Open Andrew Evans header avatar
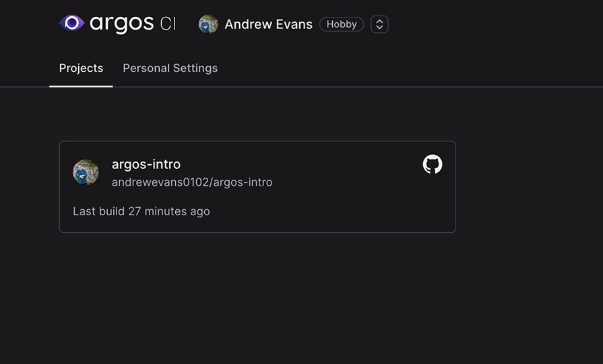 tap(208, 24)
